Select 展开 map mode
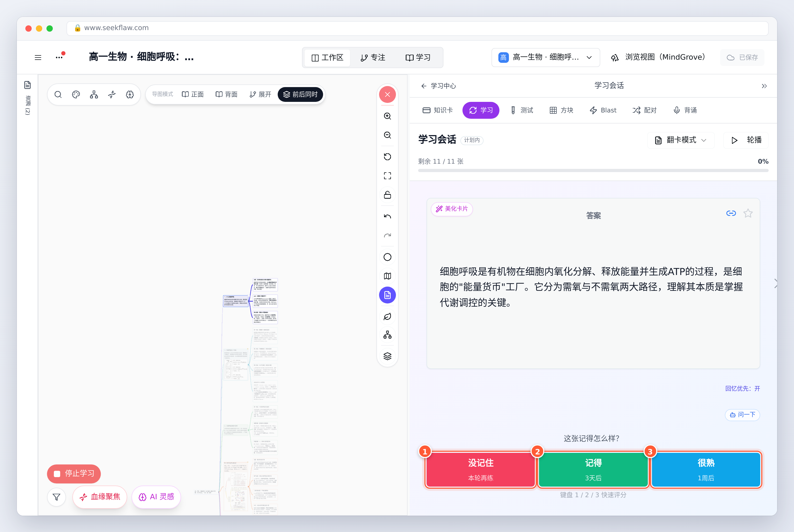 click(x=260, y=94)
